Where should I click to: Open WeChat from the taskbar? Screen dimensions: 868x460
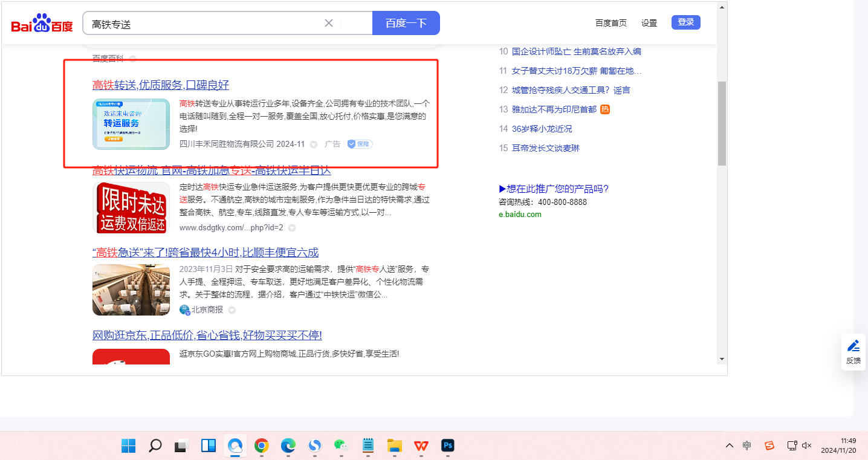(x=341, y=446)
